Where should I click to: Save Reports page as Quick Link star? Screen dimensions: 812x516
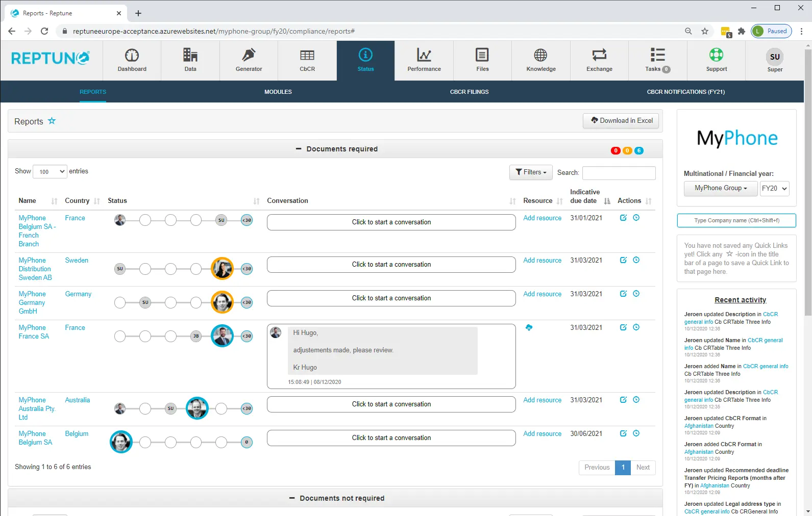52,121
